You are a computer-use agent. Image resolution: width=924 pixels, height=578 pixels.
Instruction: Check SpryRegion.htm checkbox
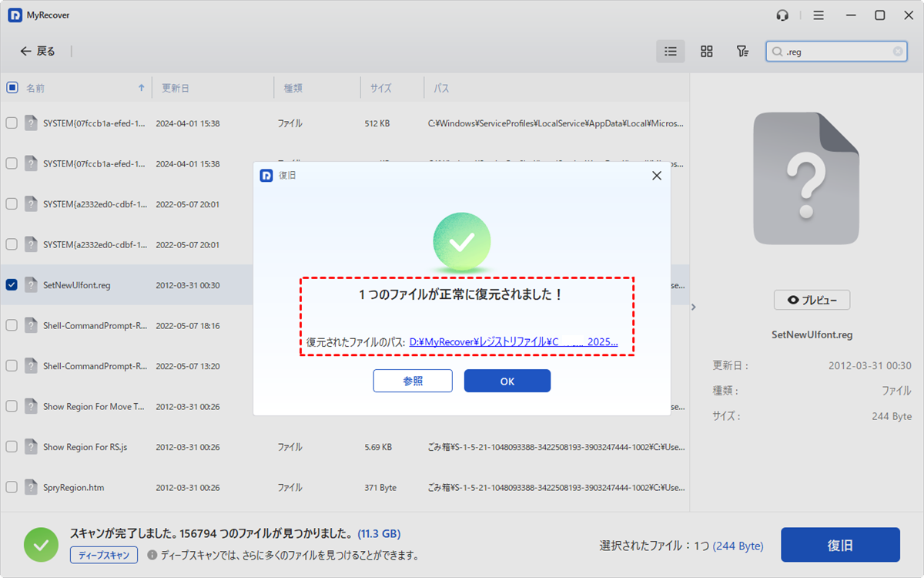(12, 487)
